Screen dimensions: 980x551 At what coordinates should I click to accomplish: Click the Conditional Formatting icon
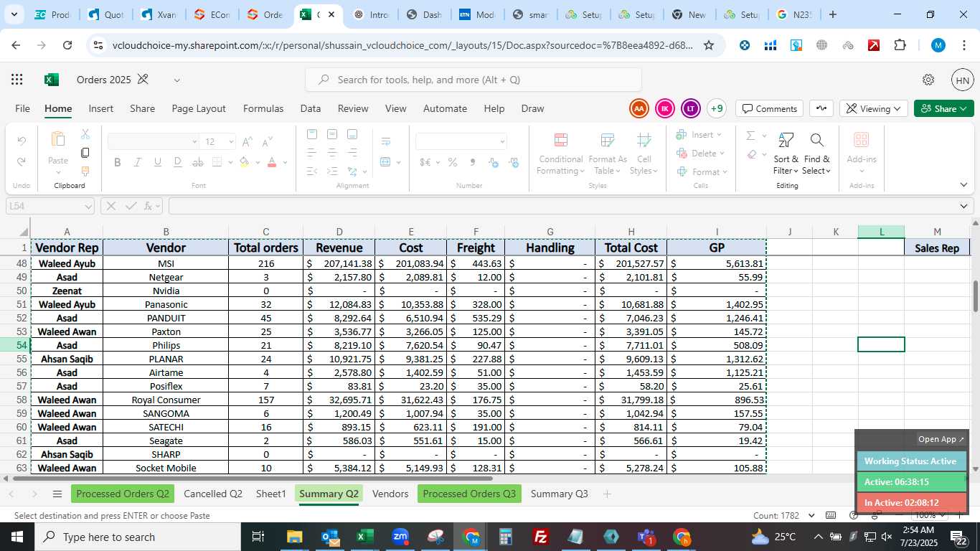click(561, 140)
